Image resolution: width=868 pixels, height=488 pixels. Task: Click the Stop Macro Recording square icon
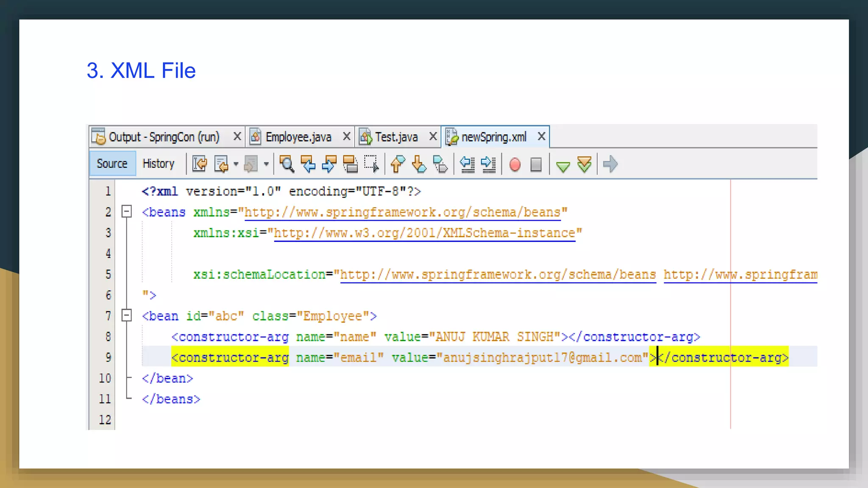(x=536, y=164)
